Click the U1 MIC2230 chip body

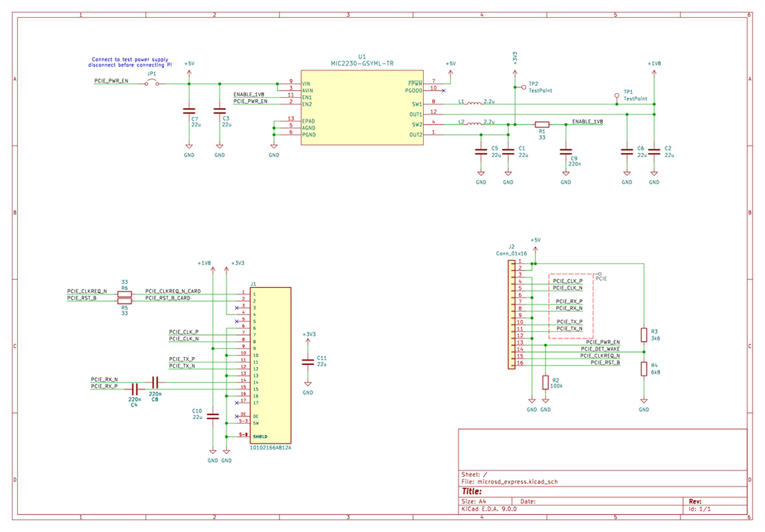coord(361,108)
